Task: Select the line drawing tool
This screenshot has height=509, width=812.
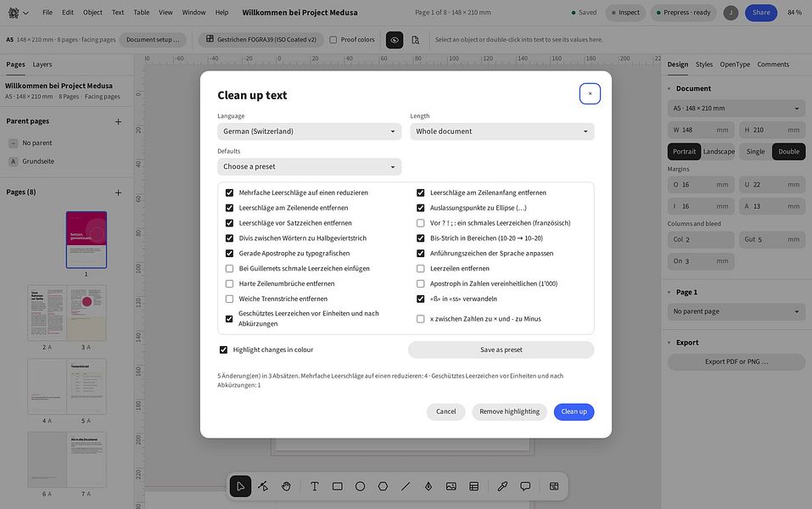Action: point(406,486)
